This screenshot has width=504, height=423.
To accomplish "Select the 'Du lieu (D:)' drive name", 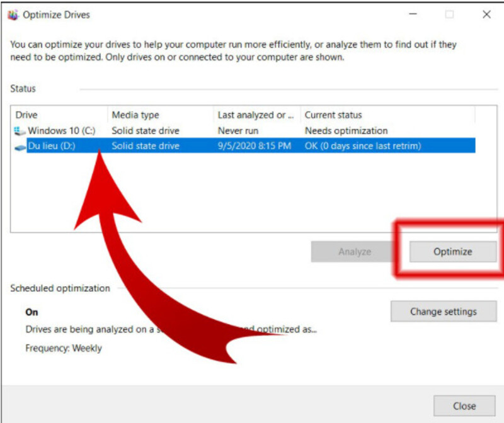I will (x=52, y=146).
